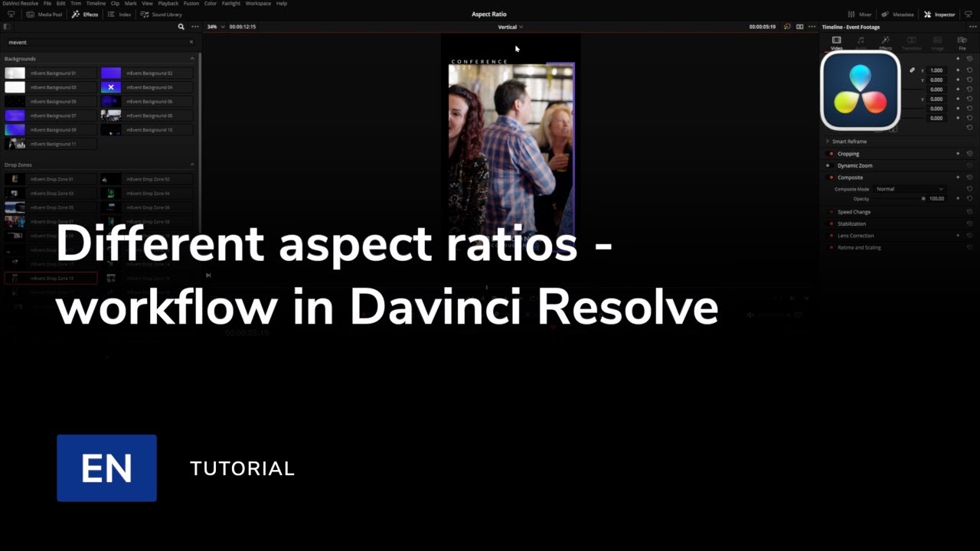Show the Metadata panel
Image resolution: width=980 pixels, height=551 pixels.
(897, 15)
